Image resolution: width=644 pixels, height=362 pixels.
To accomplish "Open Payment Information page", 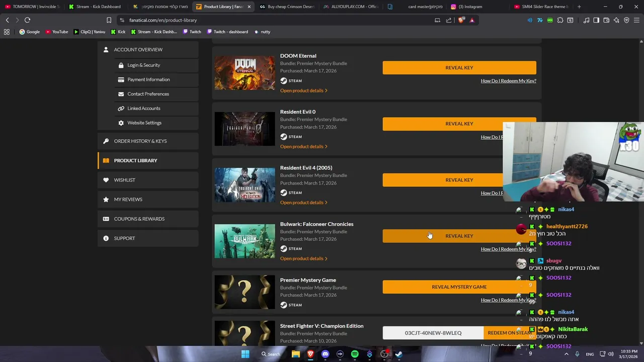I will pyautogui.click(x=148, y=79).
